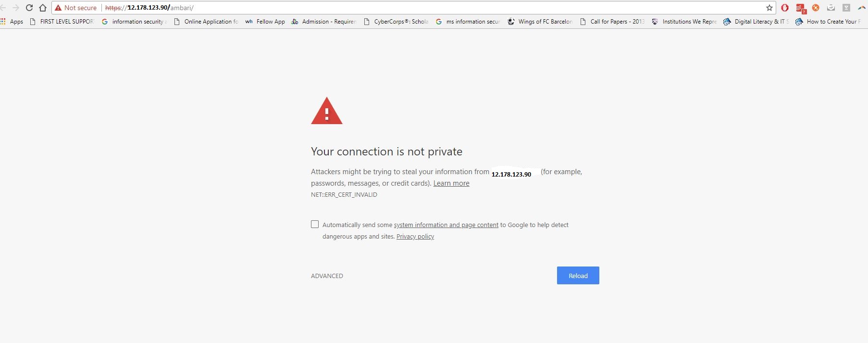Open the Privacy policy link
This screenshot has height=343, width=868.
point(415,236)
